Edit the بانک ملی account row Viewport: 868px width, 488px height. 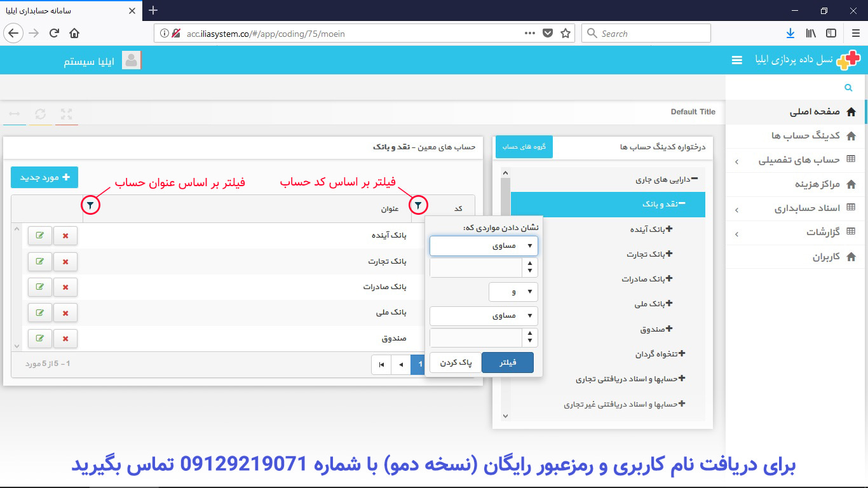coord(39,313)
